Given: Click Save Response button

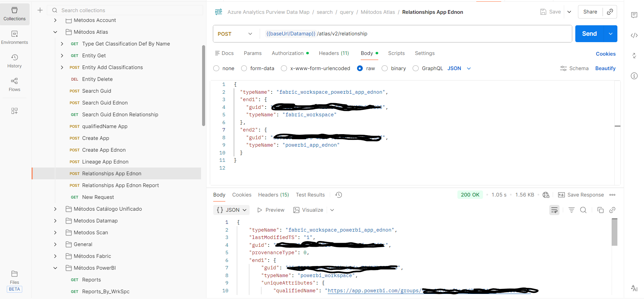Looking at the screenshot, I should pyautogui.click(x=581, y=195).
